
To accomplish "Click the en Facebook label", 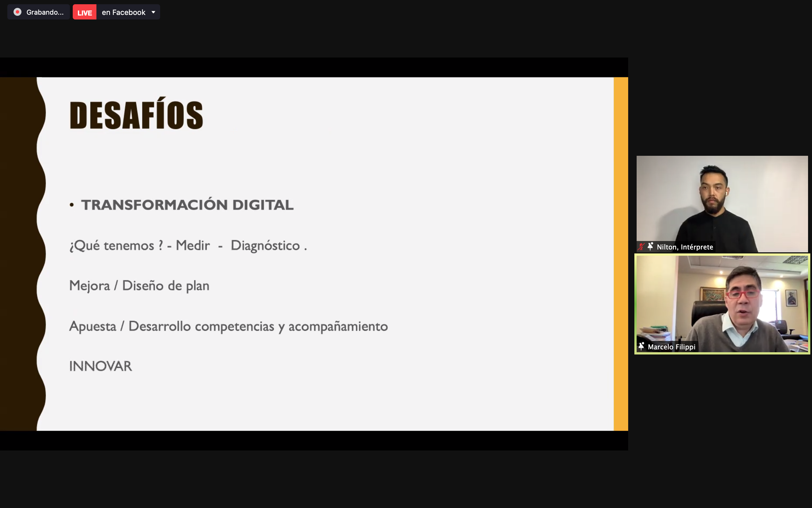I will click(123, 12).
